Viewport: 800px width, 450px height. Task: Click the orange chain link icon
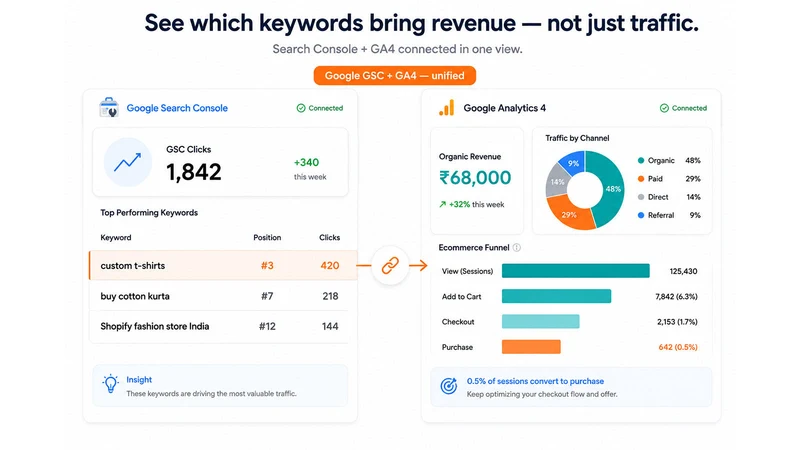point(390,265)
